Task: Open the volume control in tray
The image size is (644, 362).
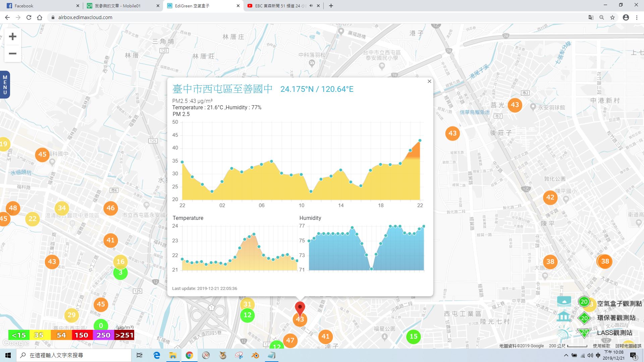Action: tap(590, 355)
